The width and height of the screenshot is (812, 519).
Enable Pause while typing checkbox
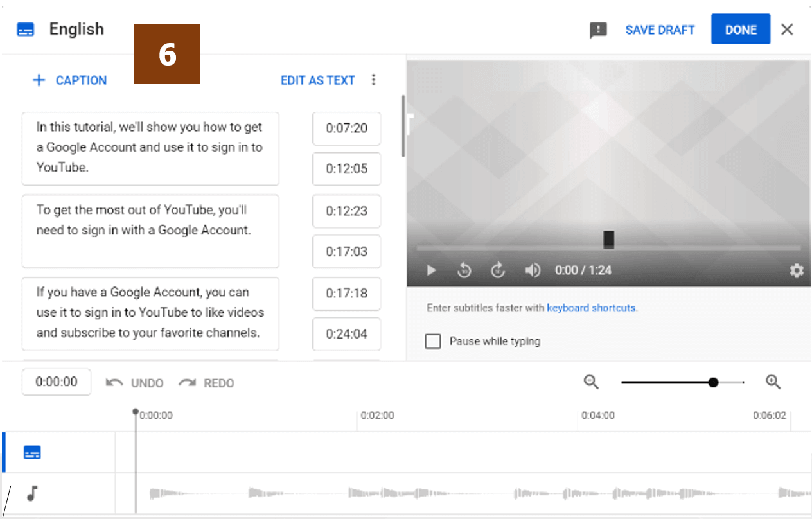[433, 341]
